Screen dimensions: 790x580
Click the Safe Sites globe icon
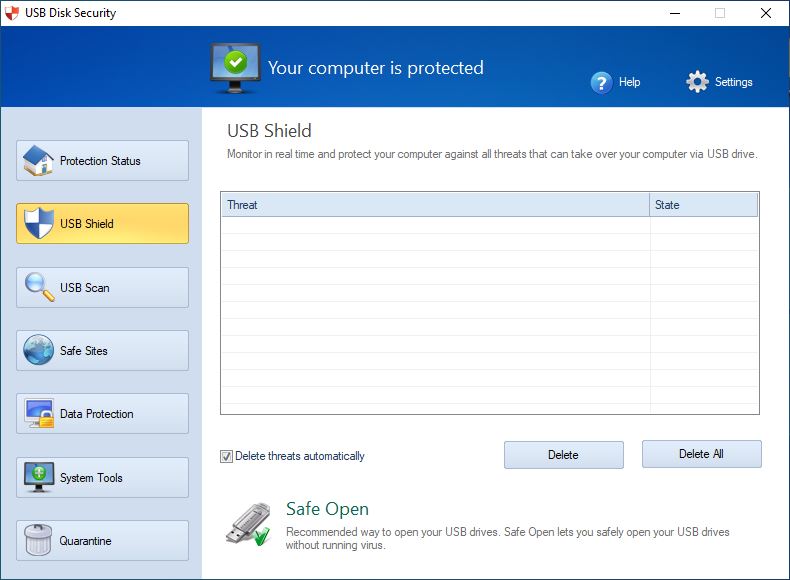(38, 350)
